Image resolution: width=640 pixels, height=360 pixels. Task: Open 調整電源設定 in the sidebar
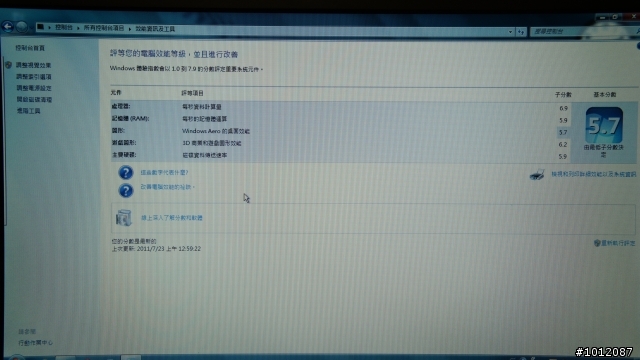tap(34, 88)
